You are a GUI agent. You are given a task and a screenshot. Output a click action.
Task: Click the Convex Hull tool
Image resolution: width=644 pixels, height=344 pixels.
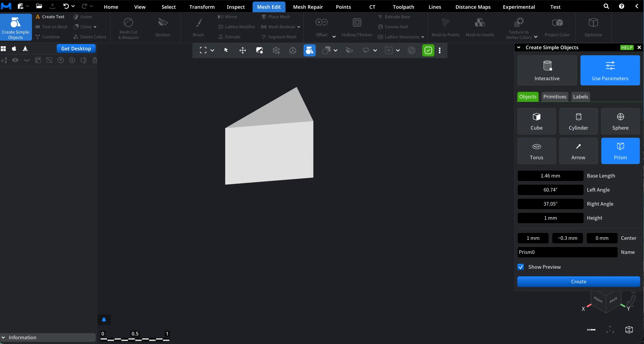pos(393,27)
